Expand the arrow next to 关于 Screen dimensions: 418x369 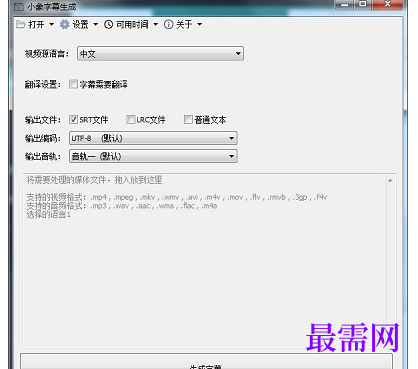(200, 24)
